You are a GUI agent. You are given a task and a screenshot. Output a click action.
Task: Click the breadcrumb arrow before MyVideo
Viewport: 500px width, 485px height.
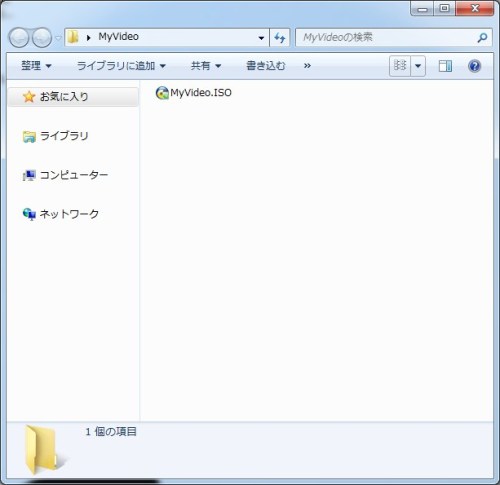(x=88, y=38)
